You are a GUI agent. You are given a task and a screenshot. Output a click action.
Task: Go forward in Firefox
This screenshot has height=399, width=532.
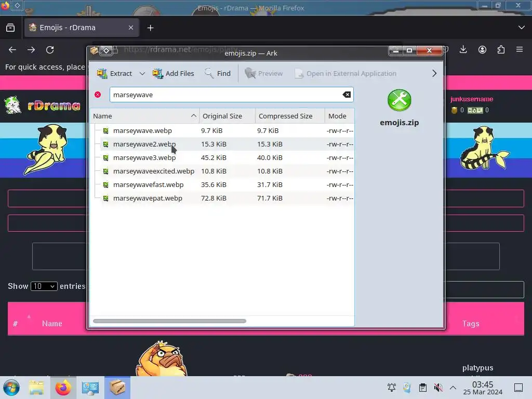pyautogui.click(x=31, y=50)
